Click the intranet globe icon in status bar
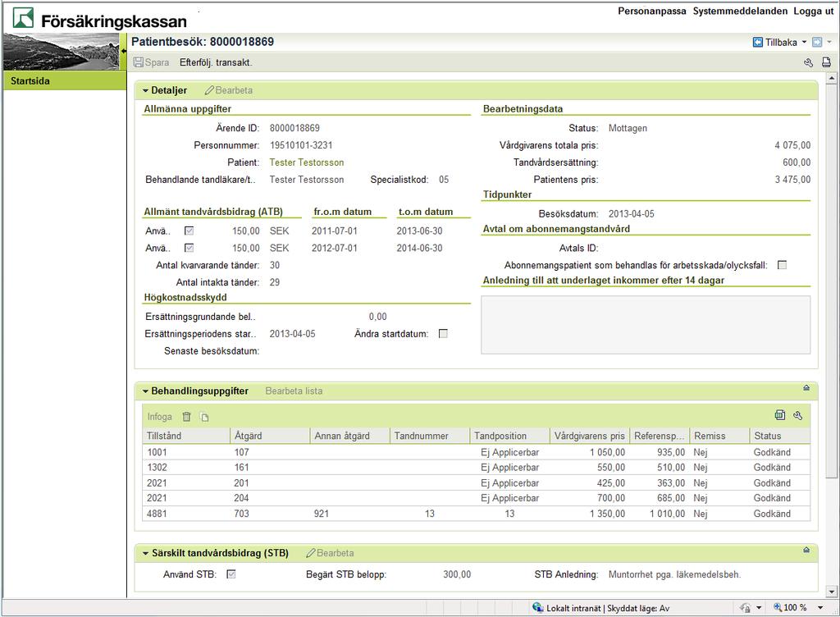 537,607
